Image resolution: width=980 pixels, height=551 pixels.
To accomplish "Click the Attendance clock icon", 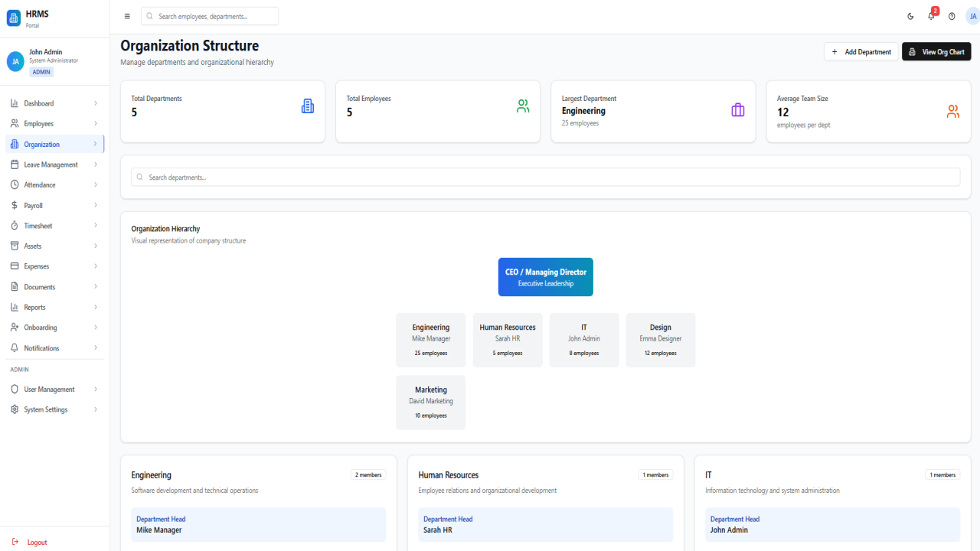I will [15, 184].
